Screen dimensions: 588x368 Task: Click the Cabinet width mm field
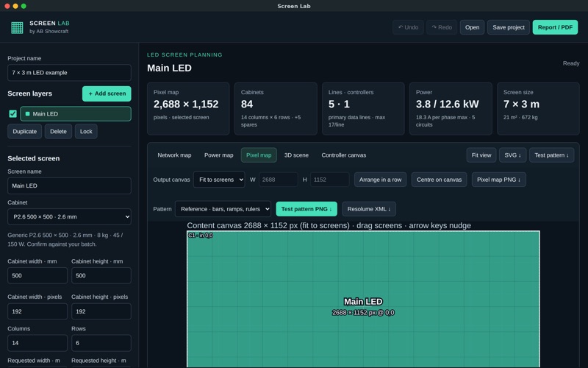coord(37,275)
